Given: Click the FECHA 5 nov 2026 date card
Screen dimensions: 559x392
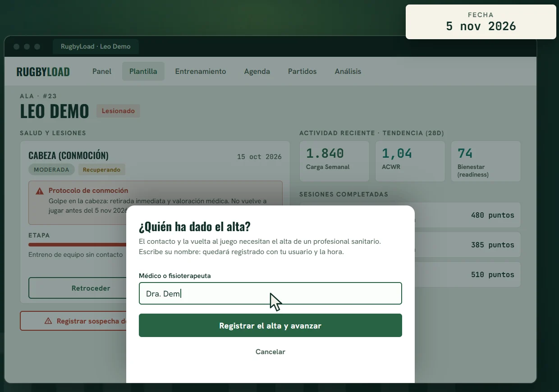Looking at the screenshot, I should pyautogui.click(x=481, y=22).
